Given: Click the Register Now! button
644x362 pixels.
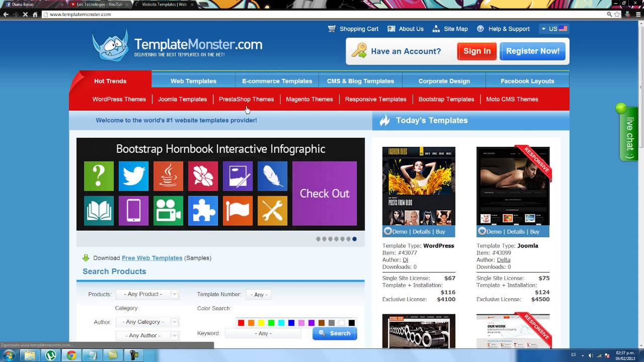Looking at the screenshot, I should (x=533, y=51).
